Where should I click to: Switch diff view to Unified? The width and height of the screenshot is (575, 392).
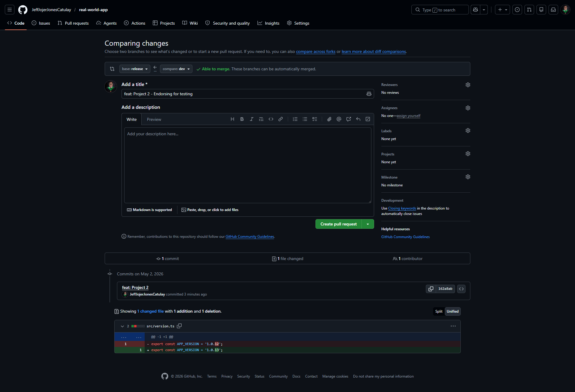pos(453,311)
